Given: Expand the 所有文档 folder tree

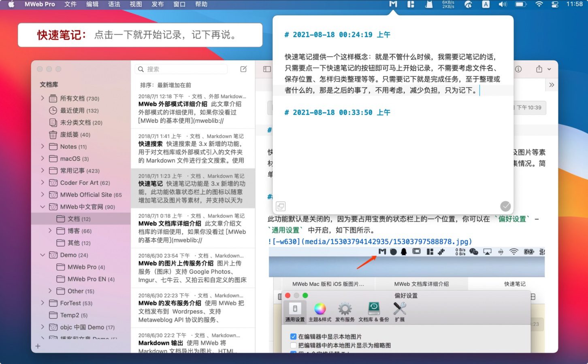Looking at the screenshot, I should click(43, 98).
